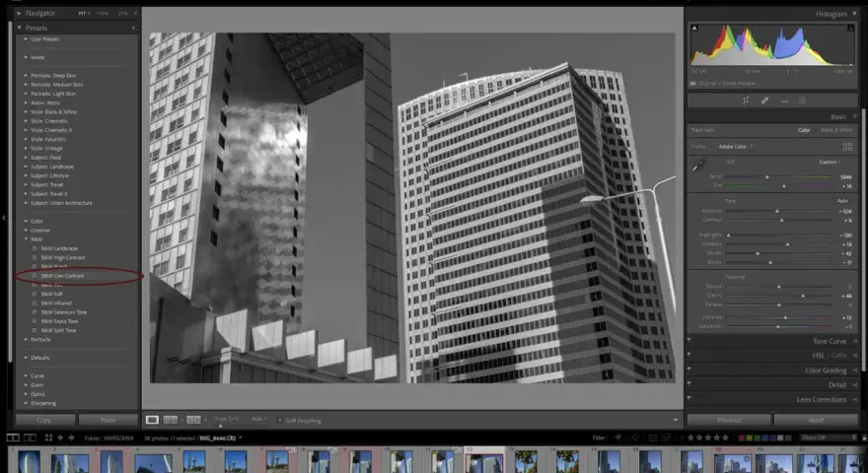Select the Red Eye Correction tool
This screenshot has height=473, width=868.
point(784,101)
